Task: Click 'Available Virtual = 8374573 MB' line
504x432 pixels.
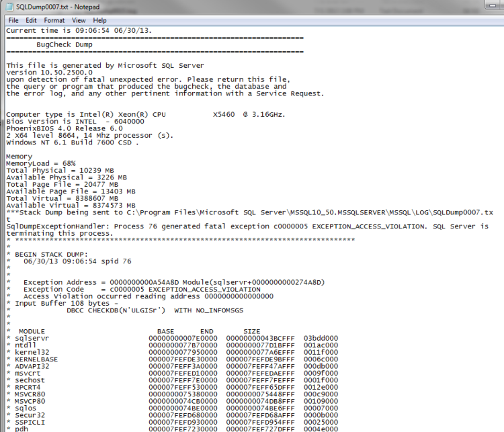Action: (71, 206)
